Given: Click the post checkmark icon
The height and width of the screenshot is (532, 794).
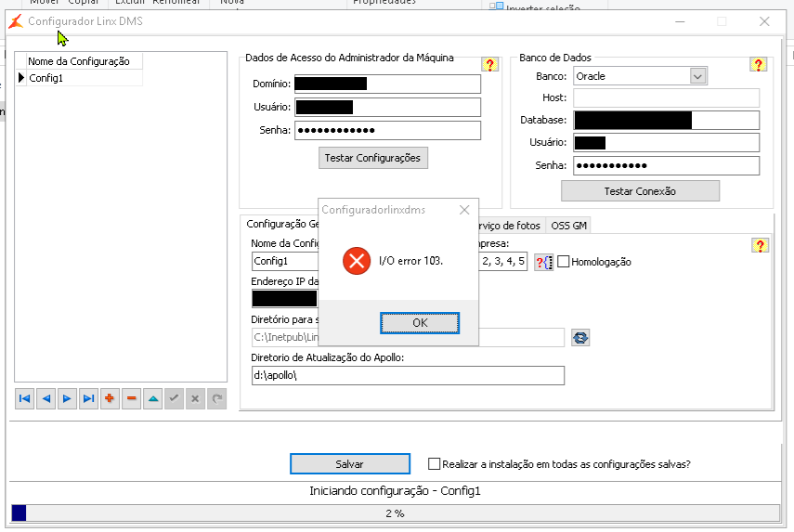Looking at the screenshot, I should point(175,399).
